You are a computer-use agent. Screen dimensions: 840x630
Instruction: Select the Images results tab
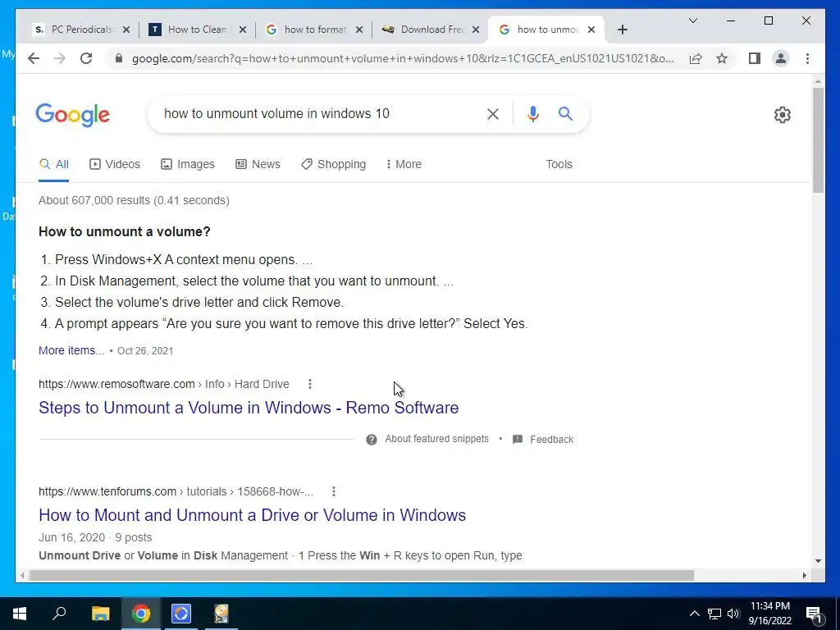(188, 164)
